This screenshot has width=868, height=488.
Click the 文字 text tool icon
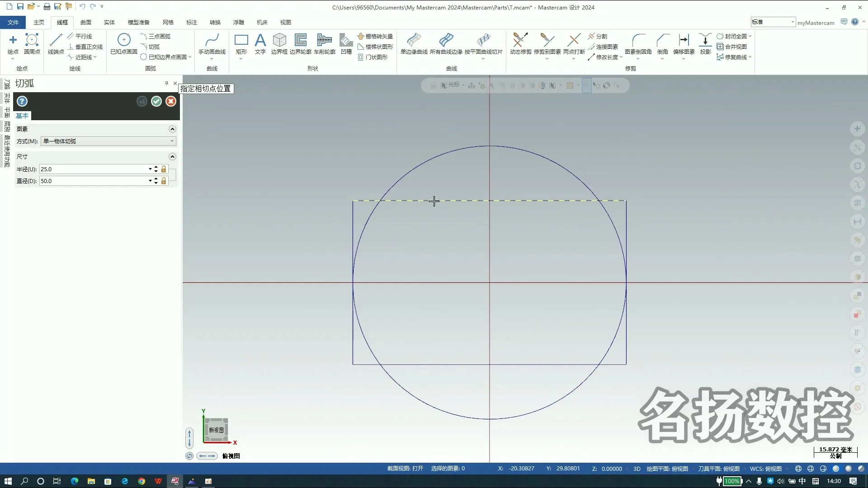pos(260,41)
